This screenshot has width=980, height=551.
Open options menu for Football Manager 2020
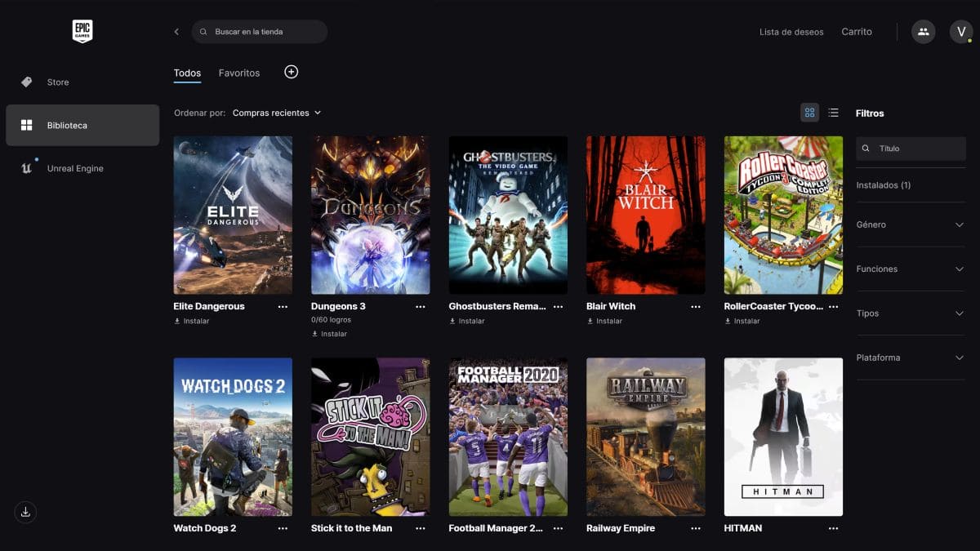558,529
